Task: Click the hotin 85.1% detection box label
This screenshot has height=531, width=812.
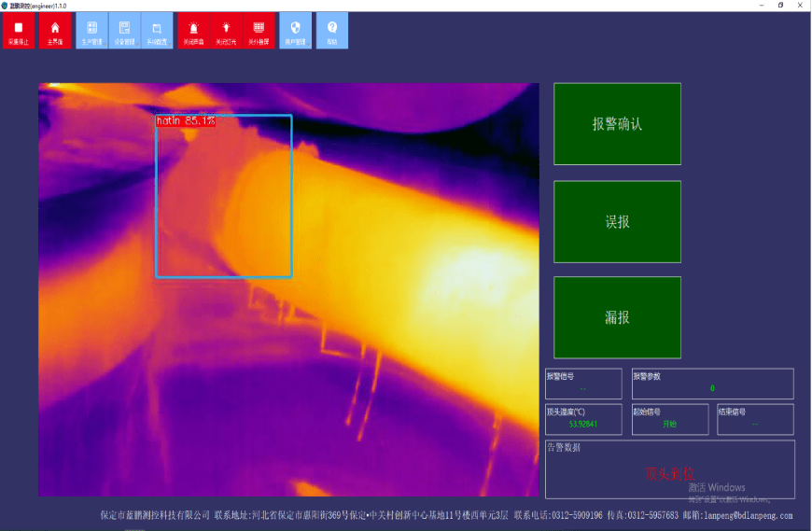Action: coord(186,121)
